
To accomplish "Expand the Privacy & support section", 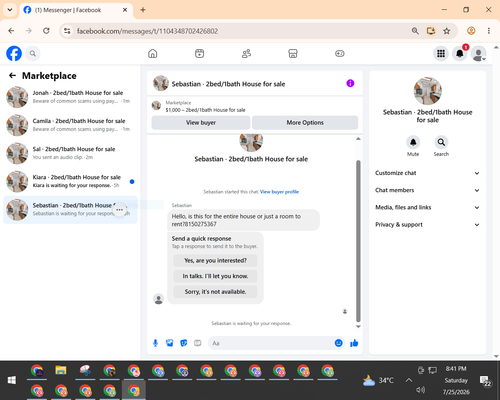I will click(x=427, y=225).
